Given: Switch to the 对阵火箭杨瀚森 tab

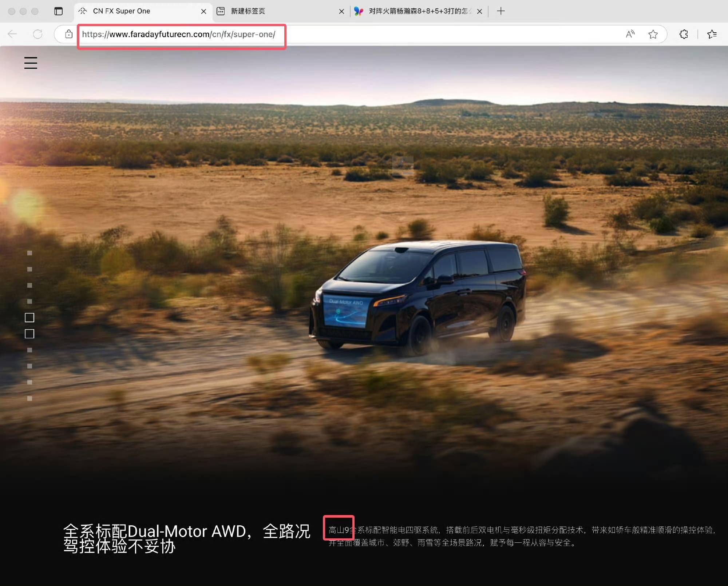Looking at the screenshot, I should tap(419, 11).
